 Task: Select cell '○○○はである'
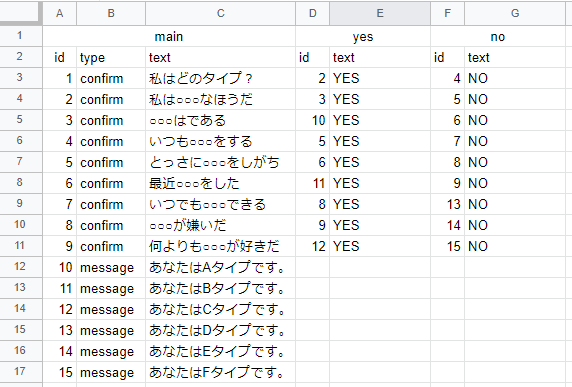point(220,120)
